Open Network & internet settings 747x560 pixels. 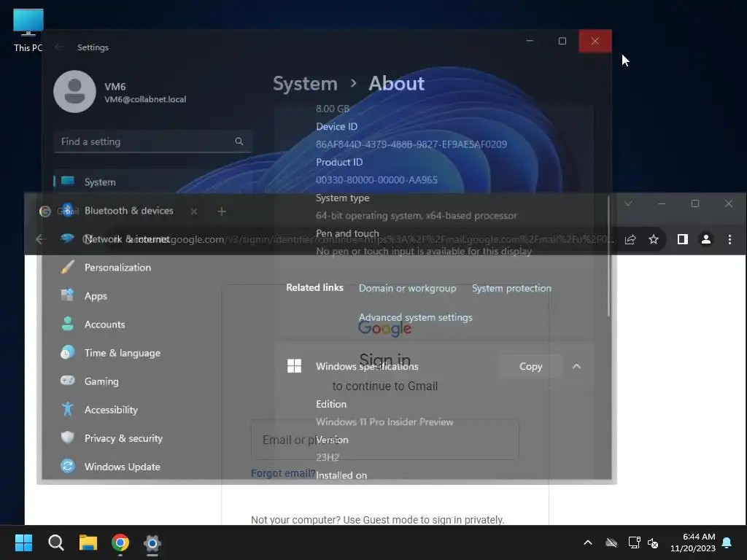152,239
